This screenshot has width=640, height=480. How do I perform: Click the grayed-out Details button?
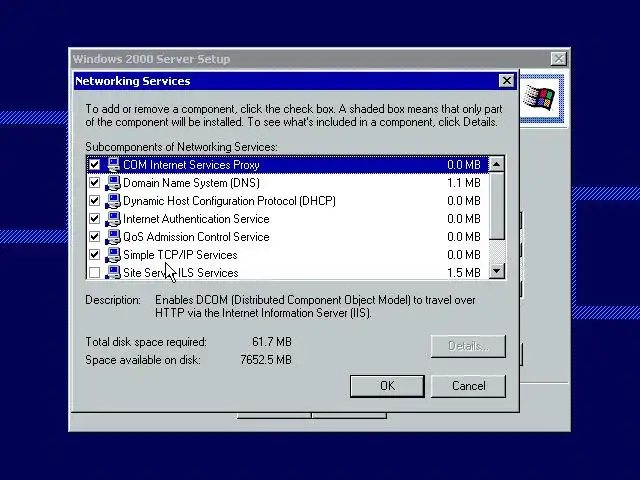tap(468, 346)
